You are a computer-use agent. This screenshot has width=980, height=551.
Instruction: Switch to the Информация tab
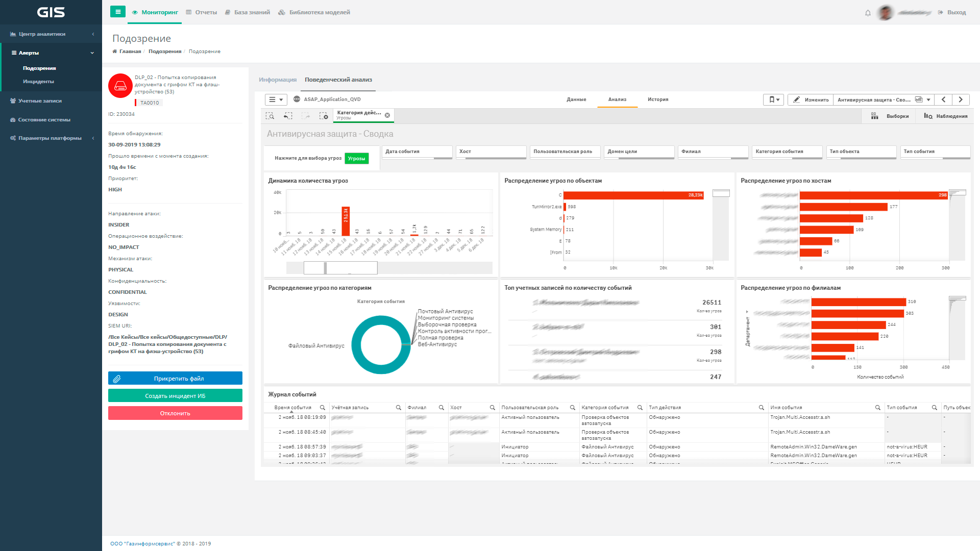coord(277,80)
